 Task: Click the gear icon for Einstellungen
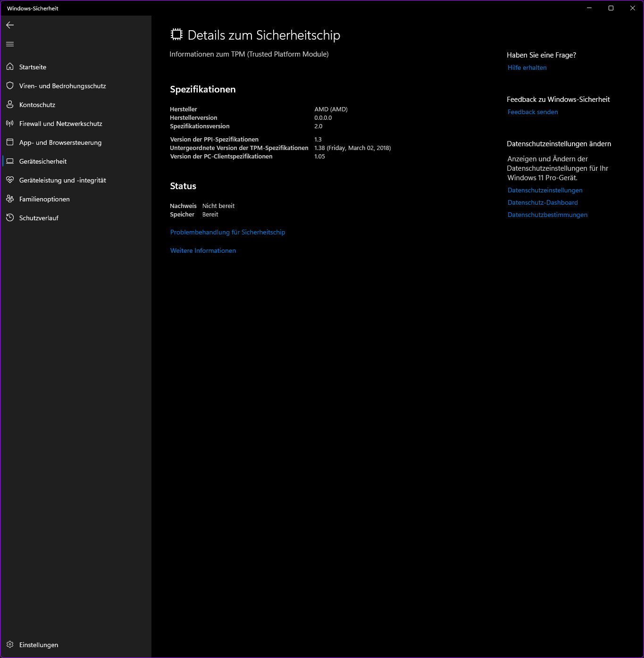(x=10, y=644)
